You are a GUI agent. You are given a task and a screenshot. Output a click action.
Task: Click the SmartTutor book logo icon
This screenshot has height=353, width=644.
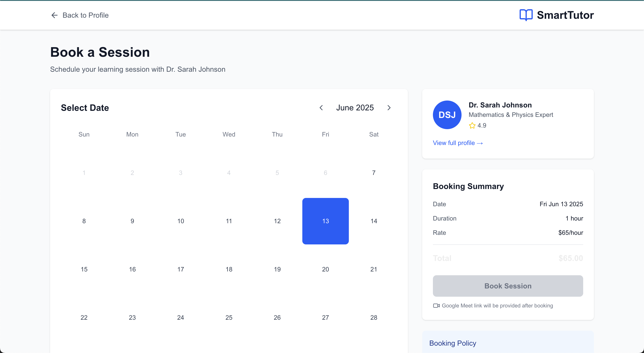pos(526,15)
